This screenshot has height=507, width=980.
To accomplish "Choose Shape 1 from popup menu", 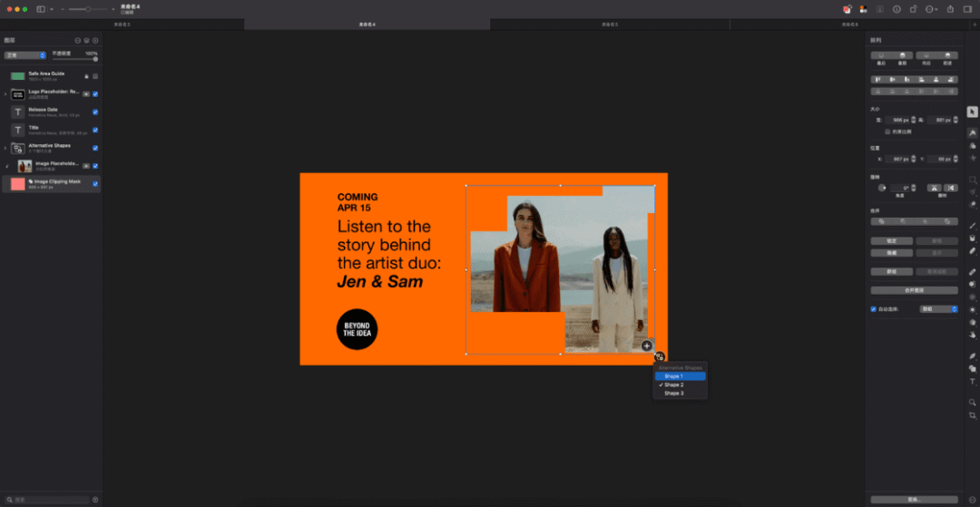I will (x=680, y=376).
